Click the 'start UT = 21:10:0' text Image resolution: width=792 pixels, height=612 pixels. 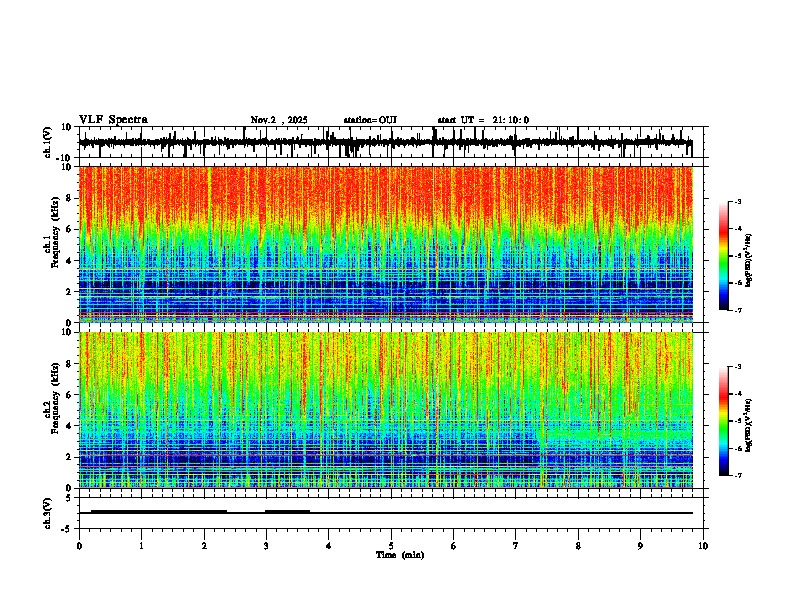click(x=483, y=120)
